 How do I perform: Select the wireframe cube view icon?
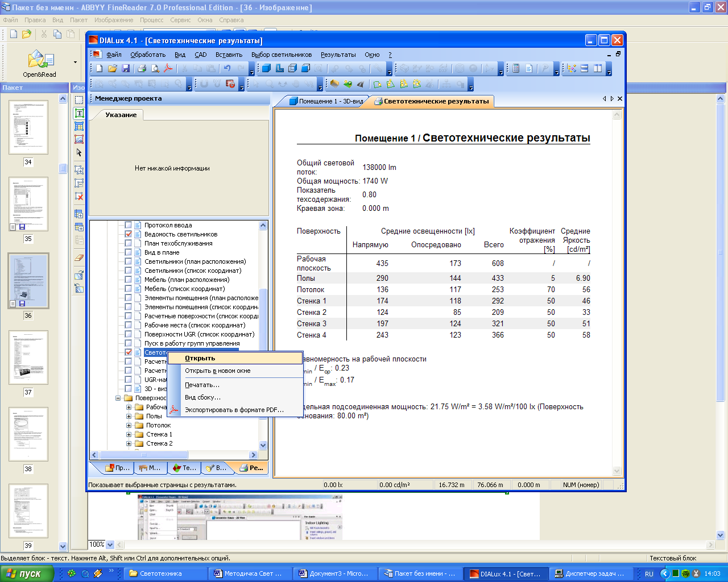(x=292, y=69)
